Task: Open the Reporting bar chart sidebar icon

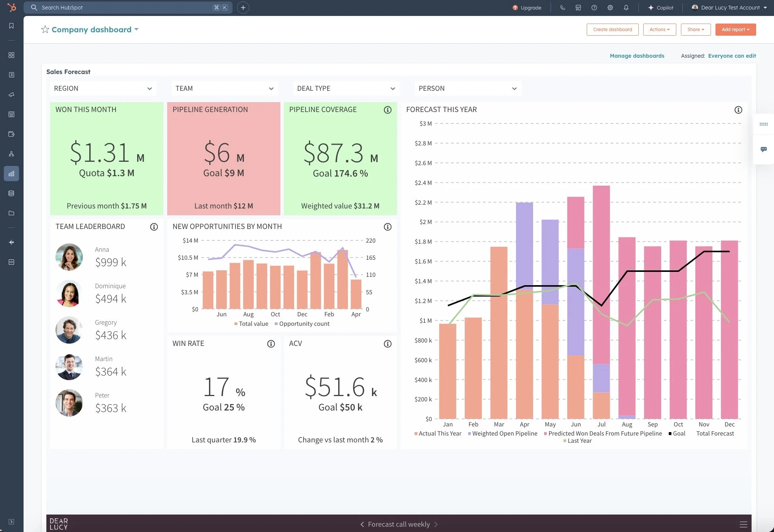Action: (x=11, y=174)
